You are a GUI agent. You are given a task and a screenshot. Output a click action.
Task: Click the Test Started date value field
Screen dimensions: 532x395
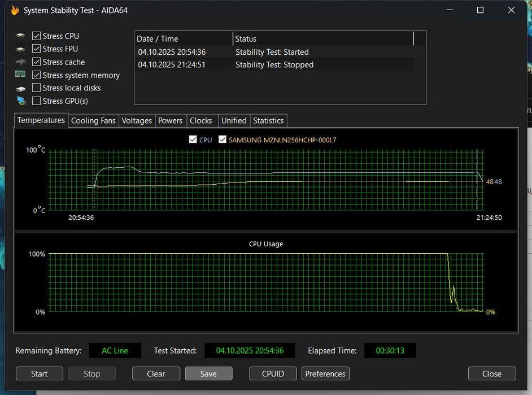tap(250, 350)
